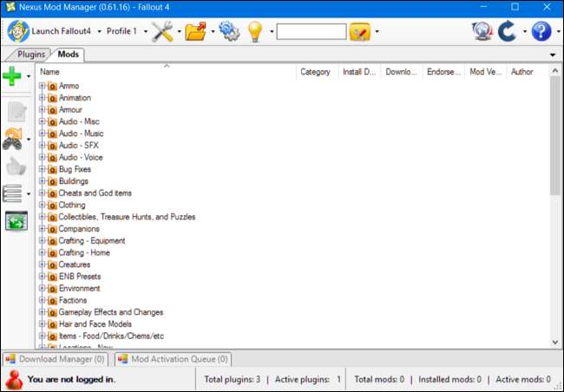Click the blue question mark Help icon

tap(541, 32)
